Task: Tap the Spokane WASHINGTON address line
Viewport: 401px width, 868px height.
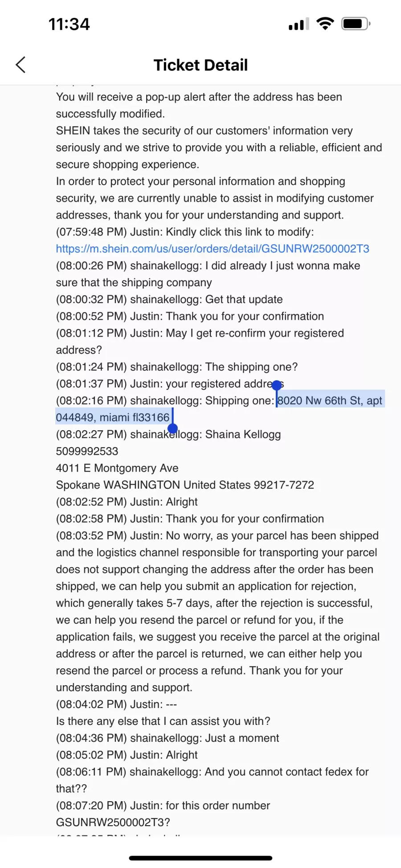Action: pyautogui.click(x=185, y=485)
